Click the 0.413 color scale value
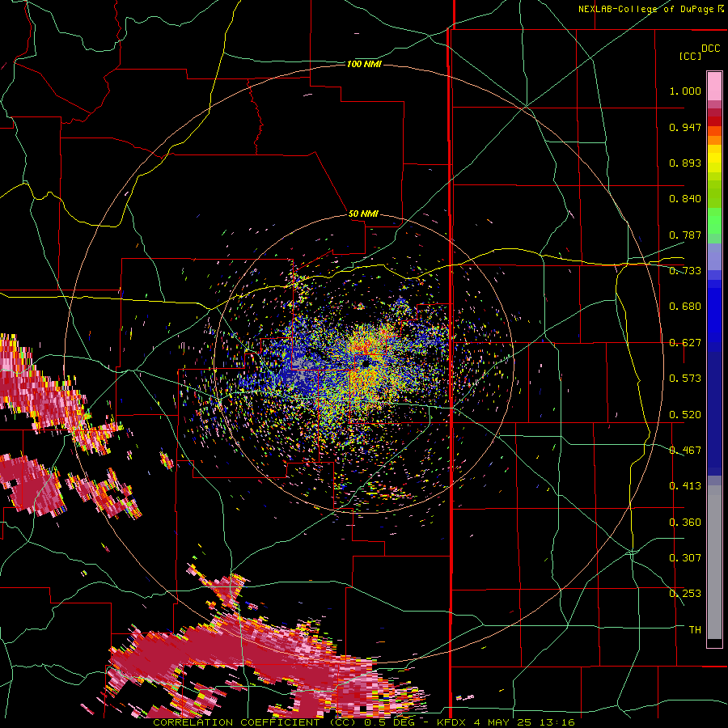This screenshot has width=728, height=728. [685, 486]
